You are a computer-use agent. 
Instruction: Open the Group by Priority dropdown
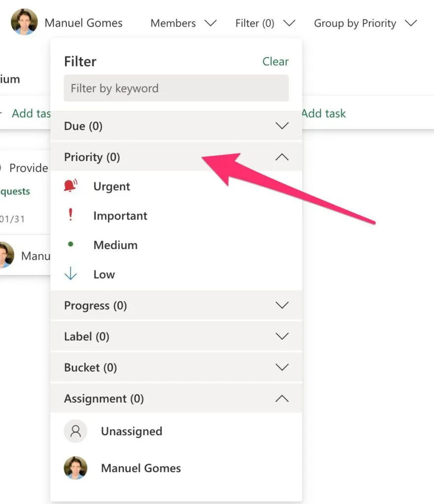coord(365,23)
